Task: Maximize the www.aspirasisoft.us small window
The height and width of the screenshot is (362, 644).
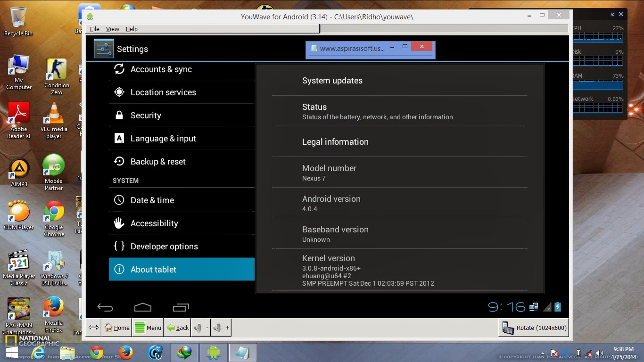Action: coord(405,47)
